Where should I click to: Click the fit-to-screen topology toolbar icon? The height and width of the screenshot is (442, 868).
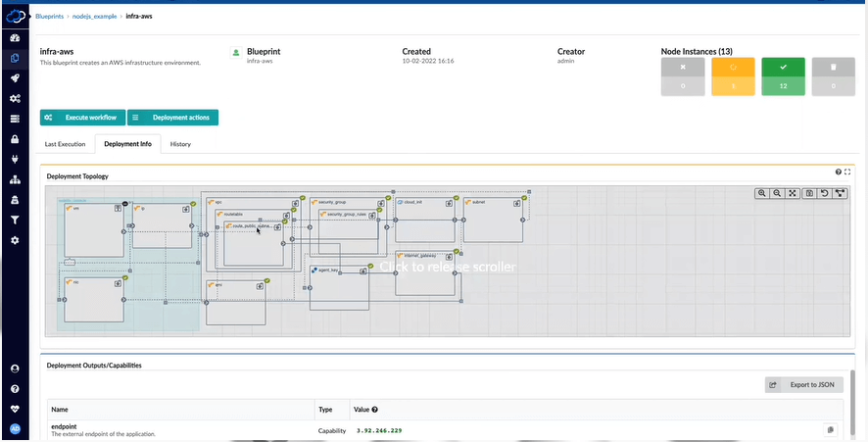[793, 193]
